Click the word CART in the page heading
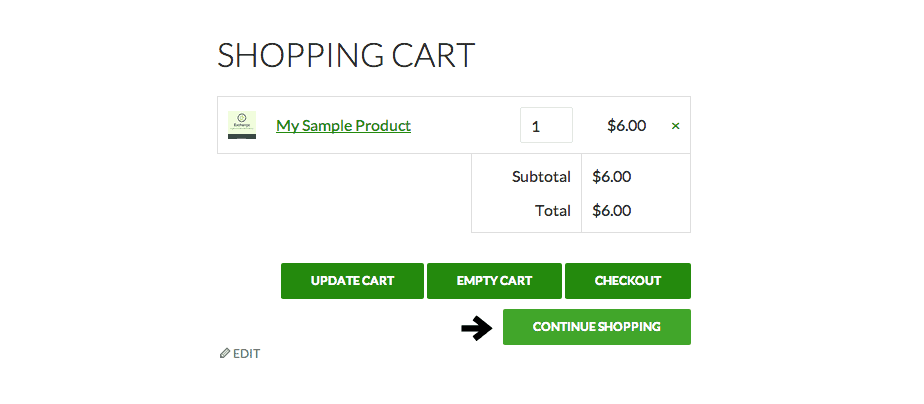This screenshot has height=404, width=924. [435, 55]
